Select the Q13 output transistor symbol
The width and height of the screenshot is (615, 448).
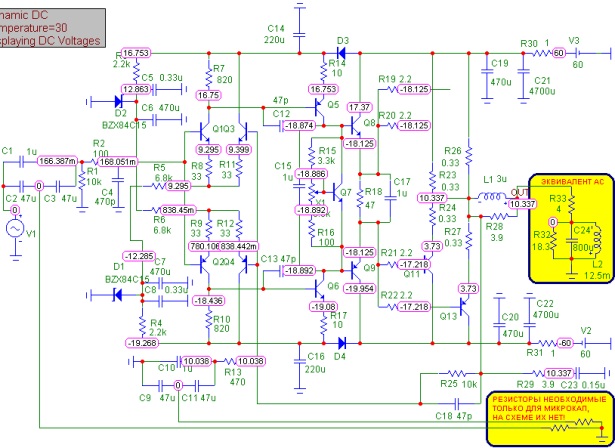464,306
